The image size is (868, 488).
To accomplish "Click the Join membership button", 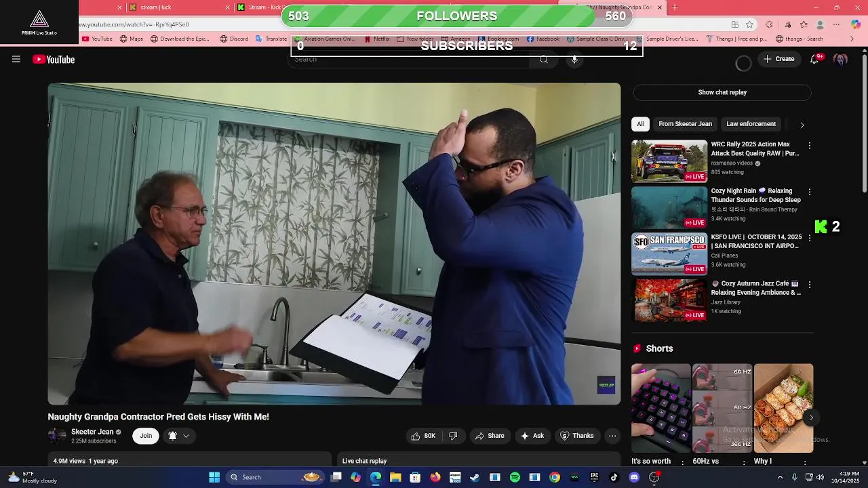I will [146, 436].
